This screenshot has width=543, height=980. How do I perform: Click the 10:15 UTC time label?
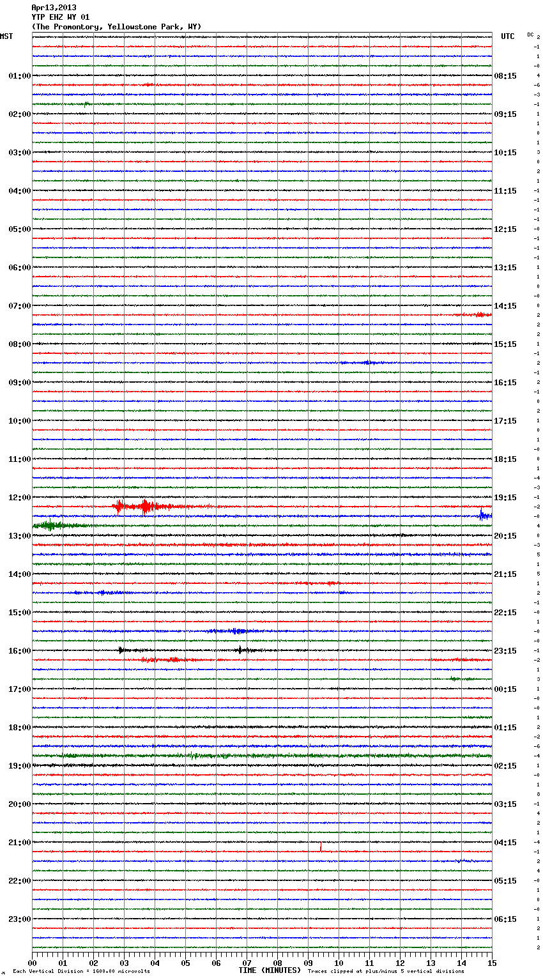point(505,153)
